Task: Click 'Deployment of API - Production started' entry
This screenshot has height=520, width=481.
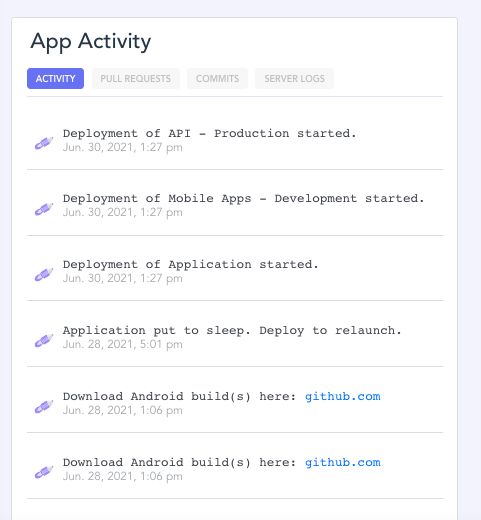Action: pyautogui.click(x=210, y=133)
